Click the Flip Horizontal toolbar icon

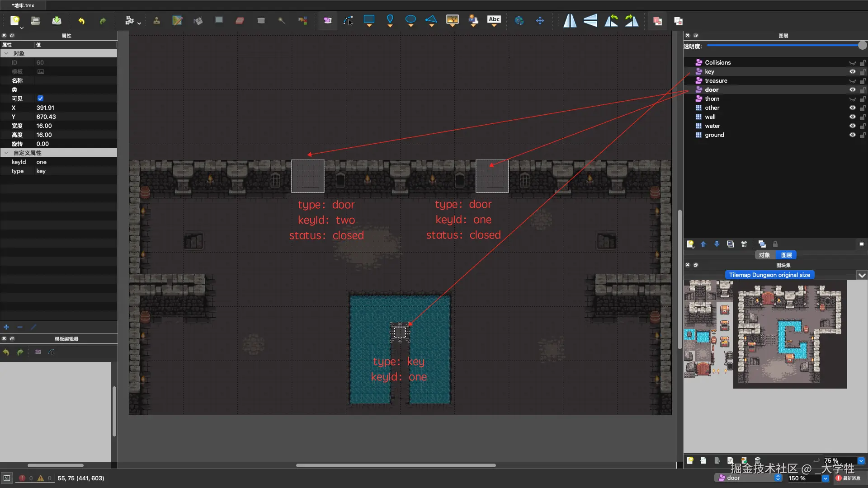click(x=570, y=21)
